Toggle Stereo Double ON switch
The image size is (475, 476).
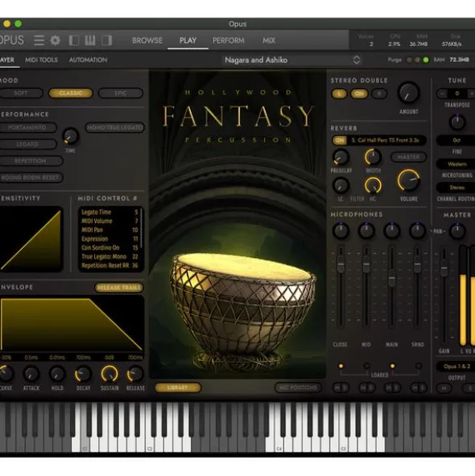point(359,93)
